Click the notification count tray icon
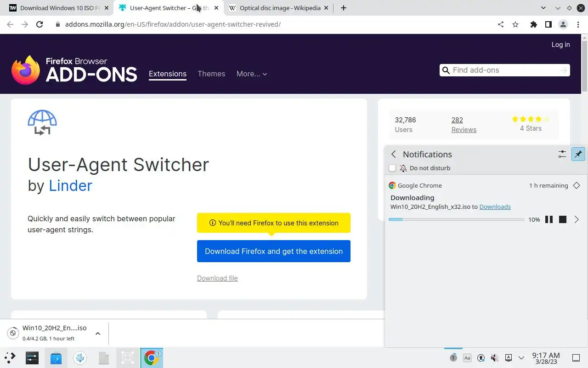The height and width of the screenshot is (368, 588). point(453,357)
